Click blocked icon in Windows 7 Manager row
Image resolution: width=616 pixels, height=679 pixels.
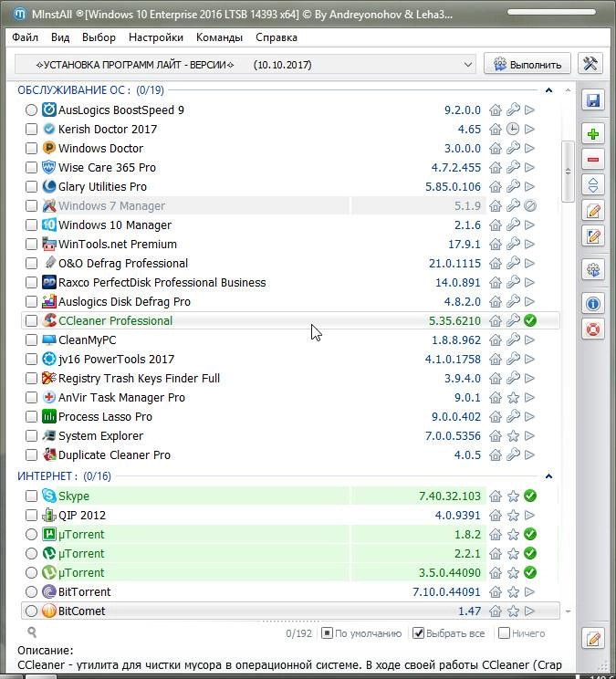point(530,205)
